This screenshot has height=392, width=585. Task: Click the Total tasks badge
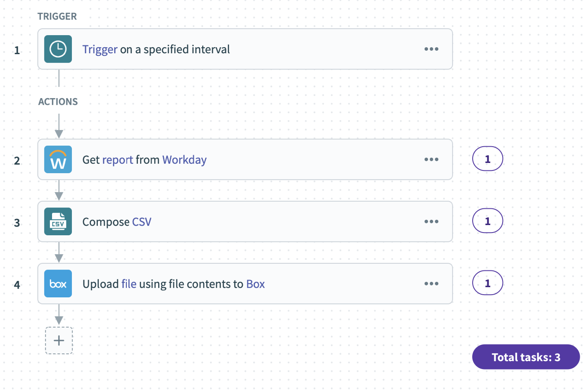[526, 357]
